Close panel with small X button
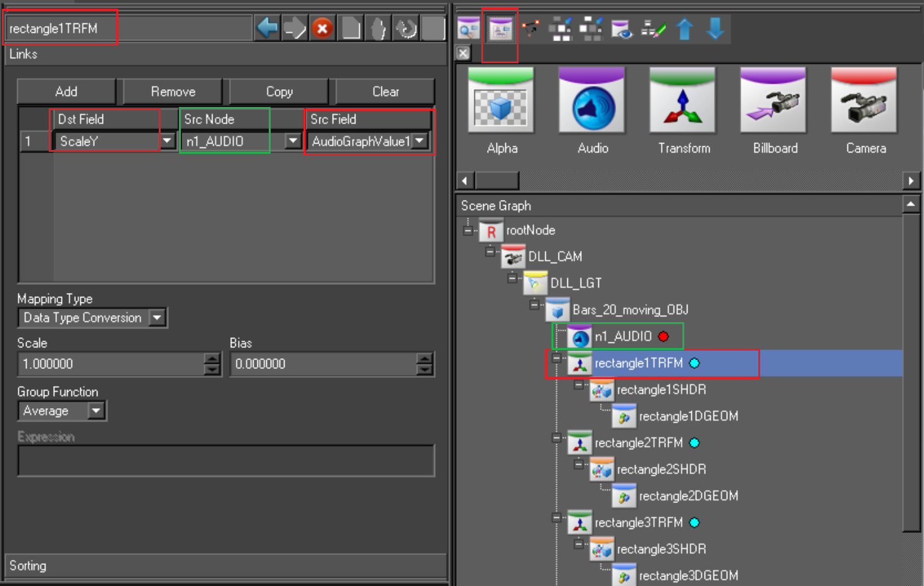 pyautogui.click(x=464, y=53)
